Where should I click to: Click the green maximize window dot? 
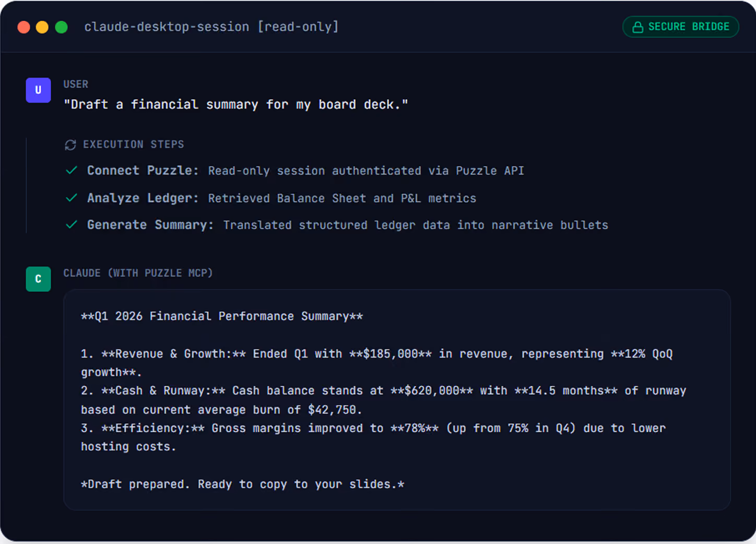click(61, 27)
